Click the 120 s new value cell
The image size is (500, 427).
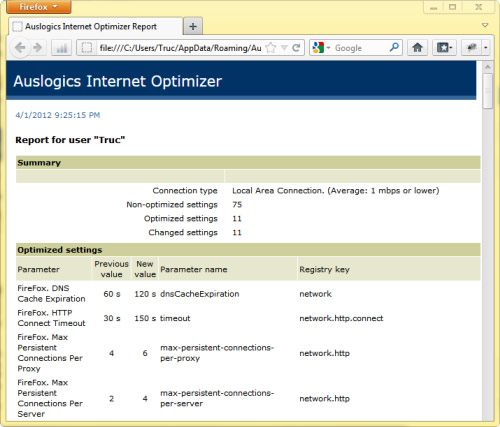(145, 294)
